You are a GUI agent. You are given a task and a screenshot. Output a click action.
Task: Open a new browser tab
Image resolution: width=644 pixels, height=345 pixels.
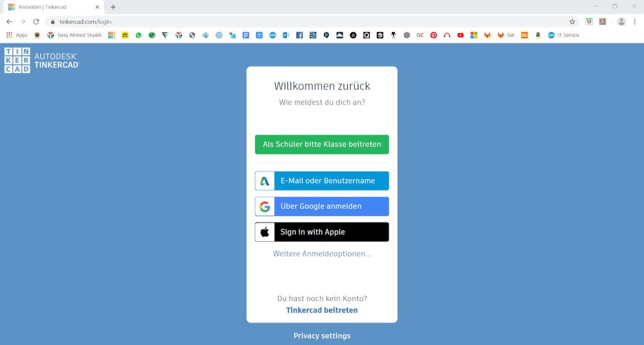tap(113, 7)
